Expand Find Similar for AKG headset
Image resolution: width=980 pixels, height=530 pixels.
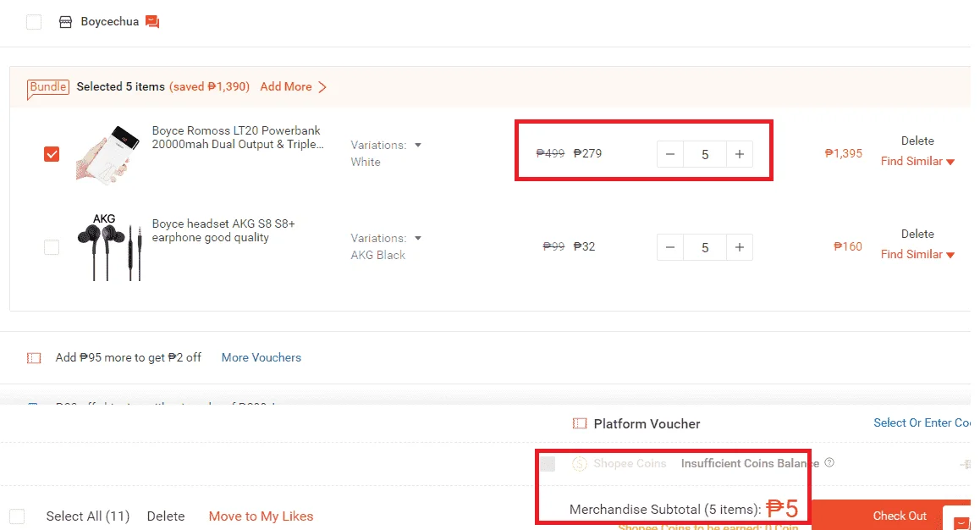click(x=917, y=254)
